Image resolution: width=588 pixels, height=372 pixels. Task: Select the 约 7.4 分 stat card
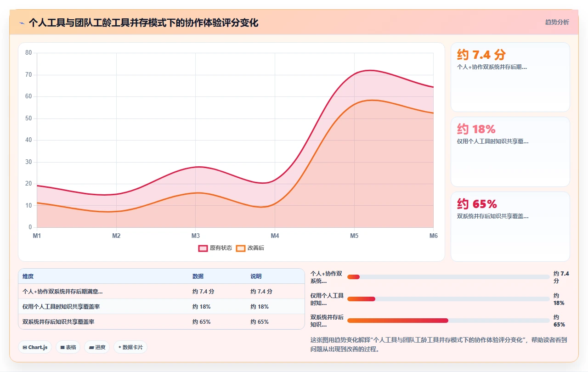(510, 77)
